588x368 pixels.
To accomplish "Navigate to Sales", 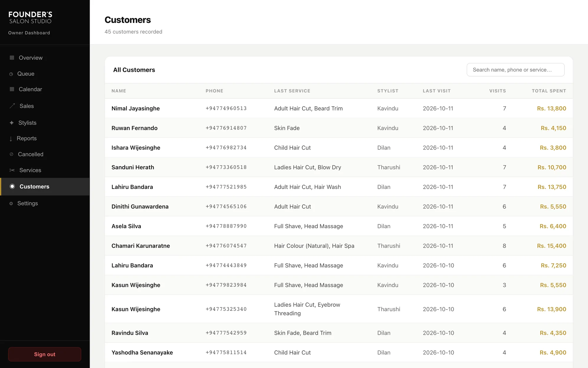I will point(45,106).
